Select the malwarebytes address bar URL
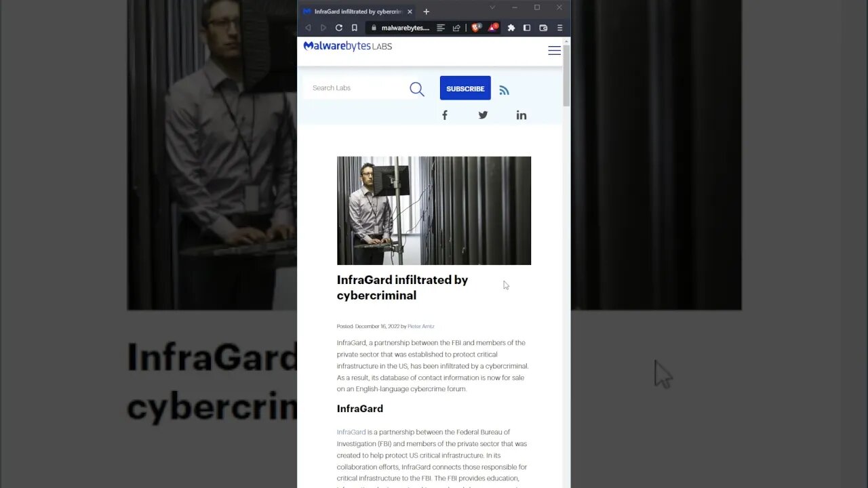Viewport: 868px width, 488px height. pos(406,28)
